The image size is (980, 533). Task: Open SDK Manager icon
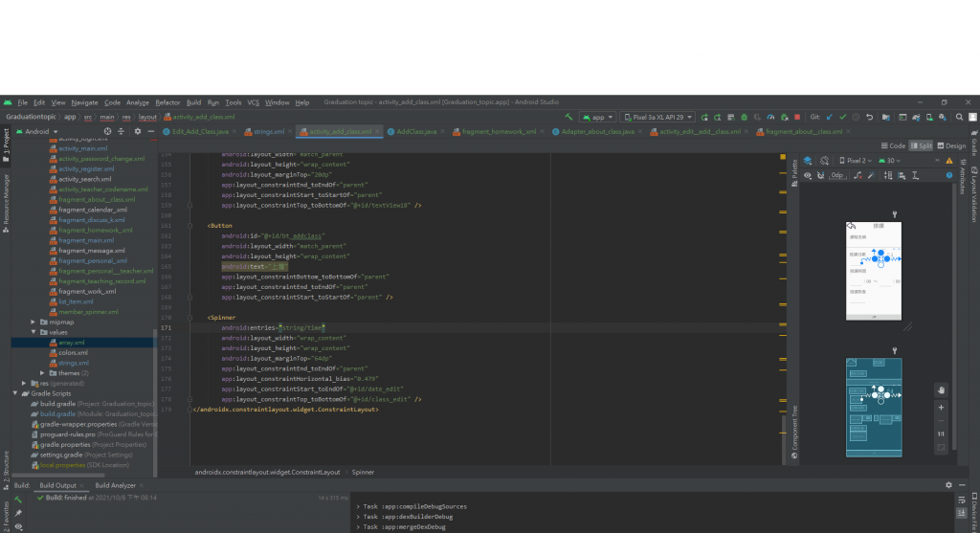pyautogui.click(x=943, y=117)
